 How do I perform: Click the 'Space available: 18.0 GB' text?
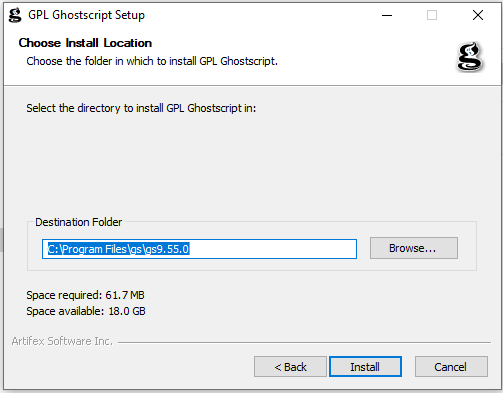86,311
